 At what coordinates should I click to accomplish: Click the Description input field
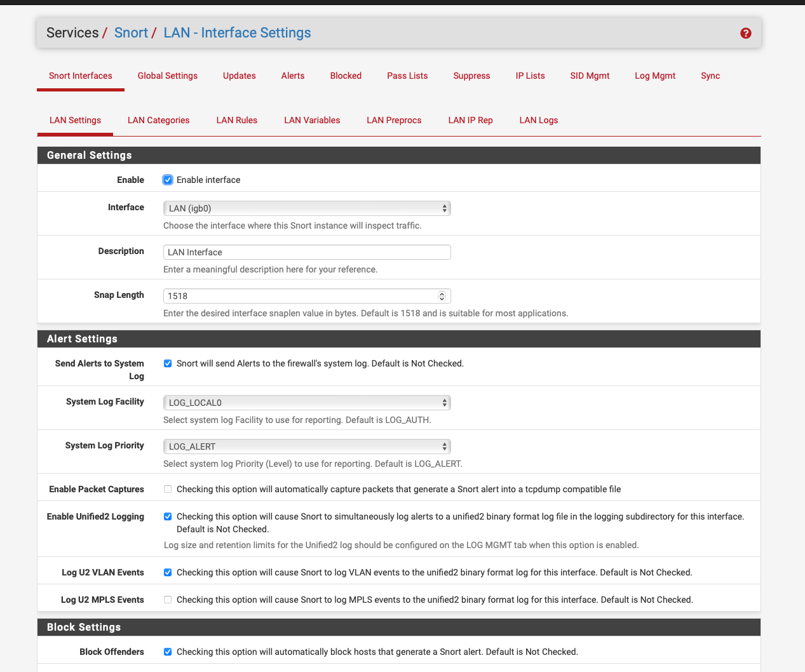(x=307, y=252)
